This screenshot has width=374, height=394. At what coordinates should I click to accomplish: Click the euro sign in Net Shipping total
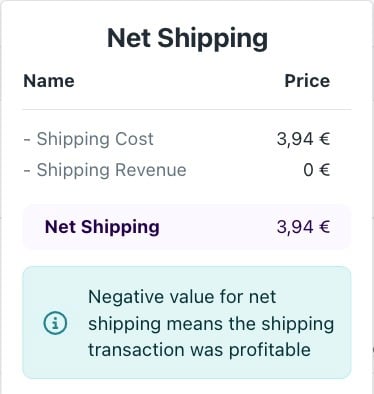324,227
